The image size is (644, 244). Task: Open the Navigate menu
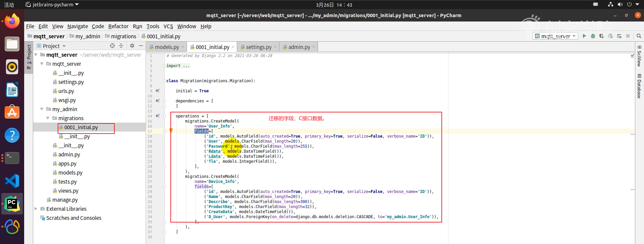77,26
